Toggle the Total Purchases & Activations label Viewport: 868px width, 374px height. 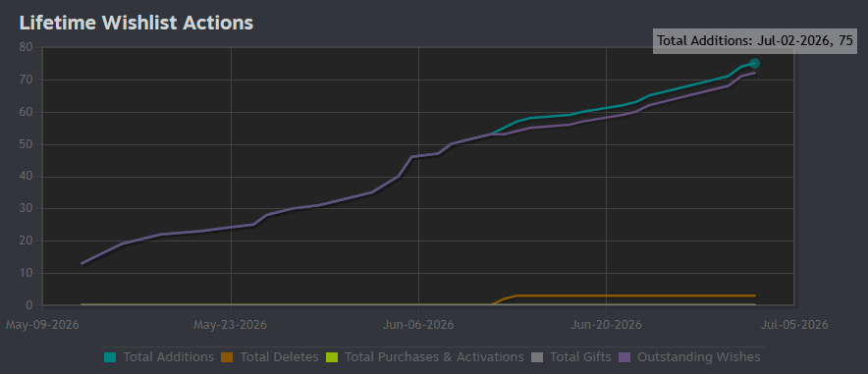[434, 357]
